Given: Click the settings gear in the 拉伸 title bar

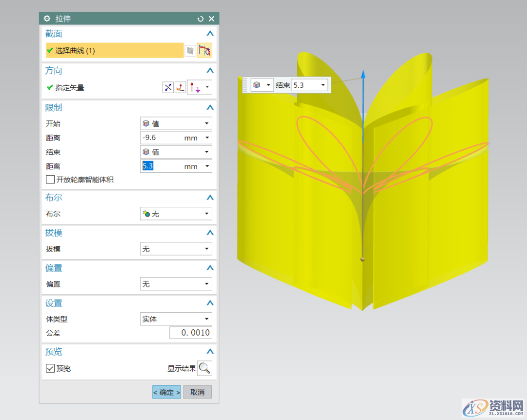Looking at the screenshot, I should (47, 19).
